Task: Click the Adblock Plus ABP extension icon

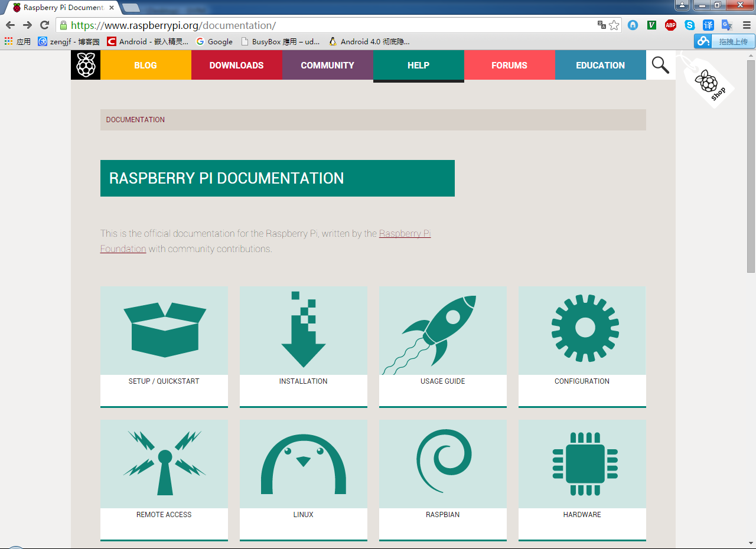Action: coord(670,25)
